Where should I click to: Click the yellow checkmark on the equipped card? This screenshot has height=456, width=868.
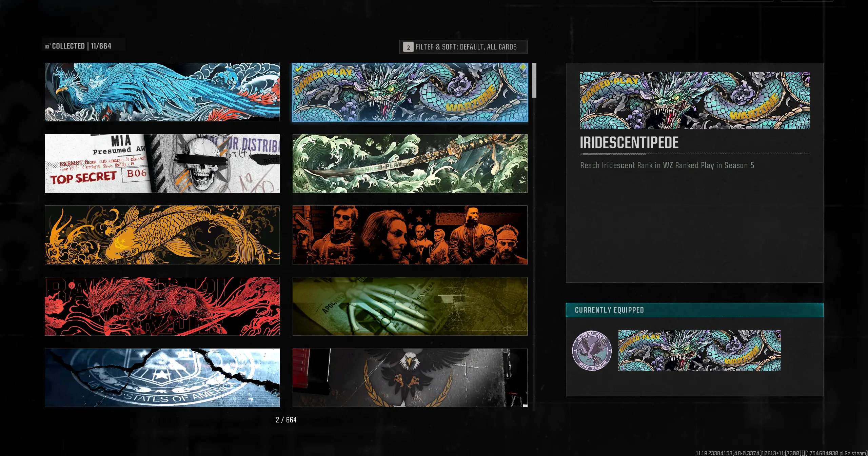[298, 69]
